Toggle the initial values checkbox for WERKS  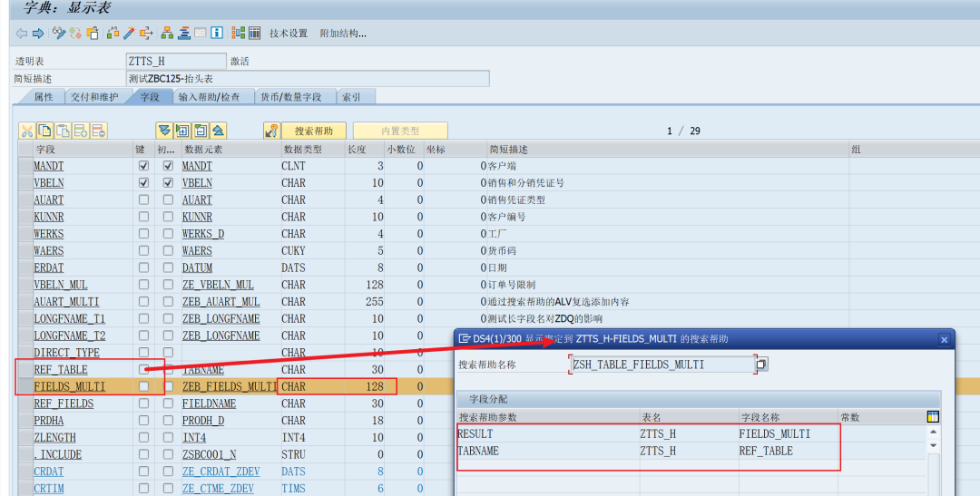click(x=168, y=234)
